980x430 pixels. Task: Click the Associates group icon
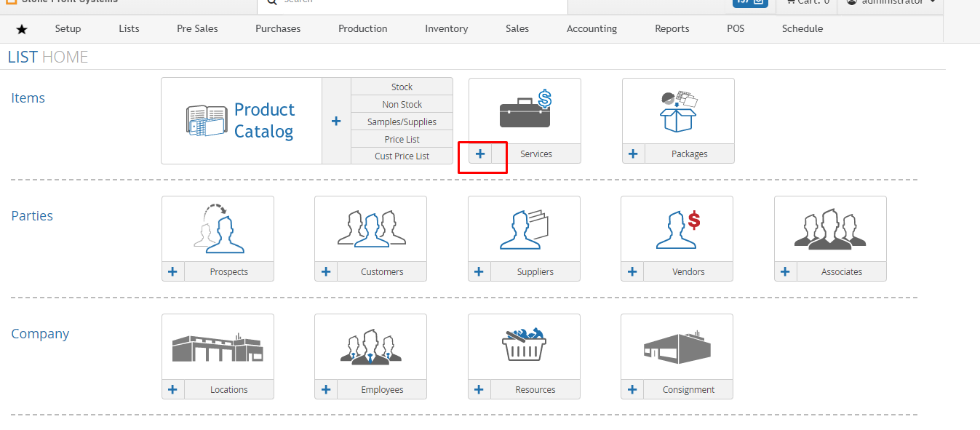(x=830, y=229)
